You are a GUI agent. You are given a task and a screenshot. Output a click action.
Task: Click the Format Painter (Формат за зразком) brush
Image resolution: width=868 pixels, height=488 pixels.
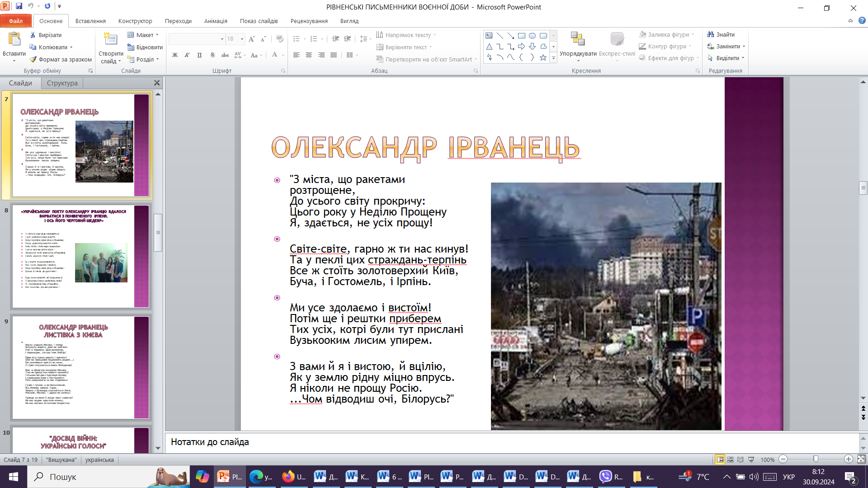click(61, 59)
